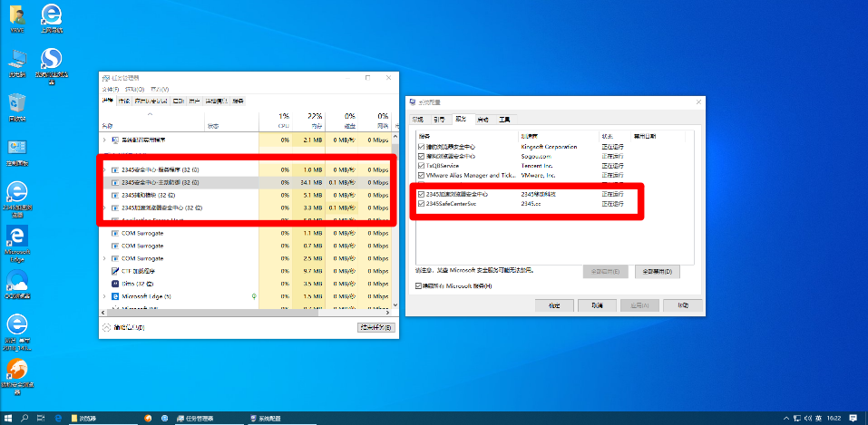Collapse Task Manager via 简略信息 chevron

[x=107, y=328]
